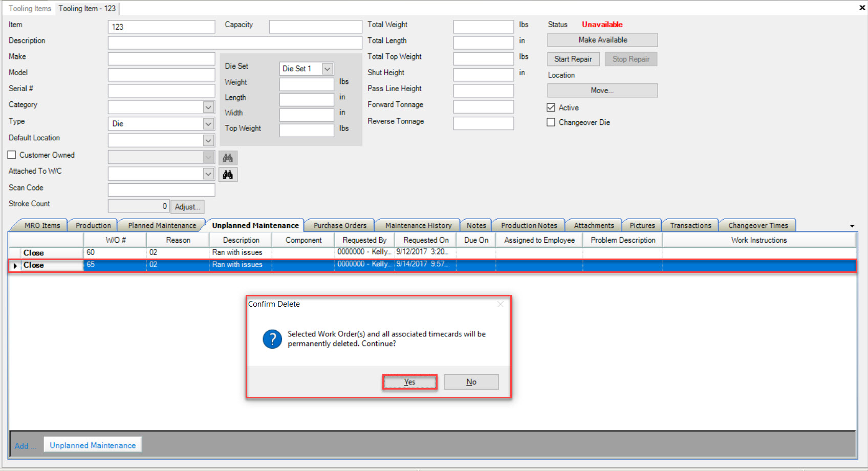Open the Die Set 1 dropdown
The height and width of the screenshot is (471, 868).
click(x=328, y=69)
